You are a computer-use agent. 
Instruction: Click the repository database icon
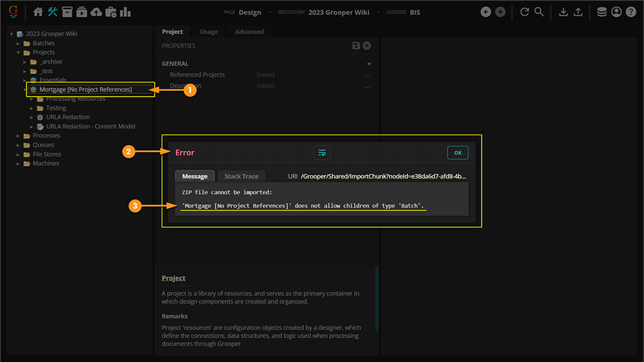click(x=601, y=12)
